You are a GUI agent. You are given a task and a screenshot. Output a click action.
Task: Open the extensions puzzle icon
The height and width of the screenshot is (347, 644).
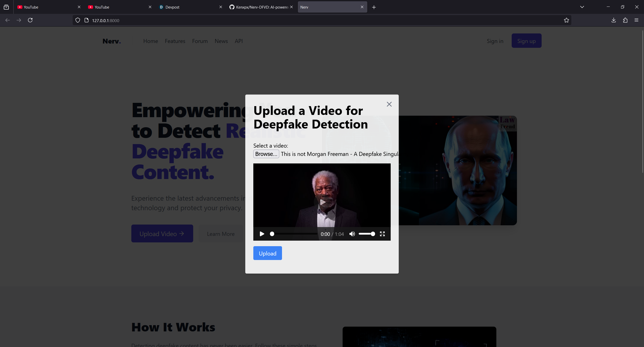coord(625,20)
